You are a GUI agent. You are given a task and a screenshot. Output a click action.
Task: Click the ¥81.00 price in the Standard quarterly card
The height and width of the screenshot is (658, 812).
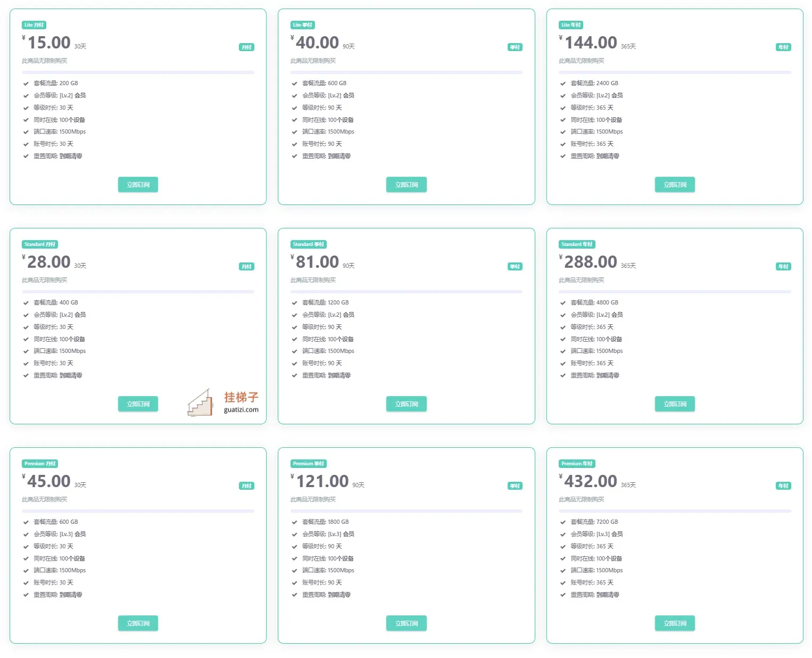(x=317, y=262)
